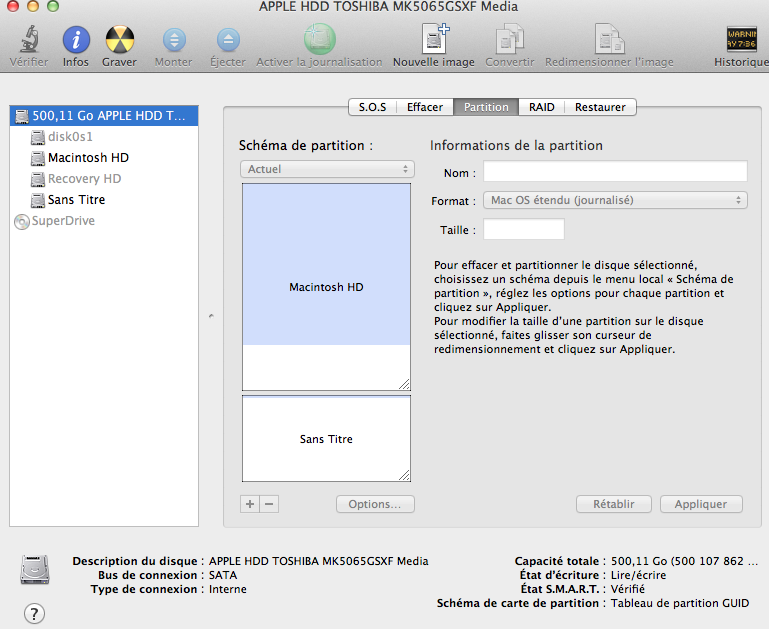Click into the Taille size field
The height and width of the screenshot is (629, 769).
[524, 229]
